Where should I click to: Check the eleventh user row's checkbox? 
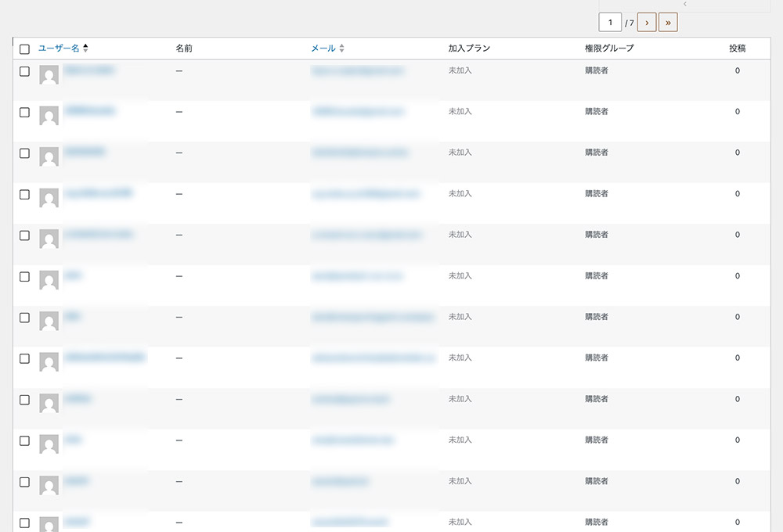[24, 482]
